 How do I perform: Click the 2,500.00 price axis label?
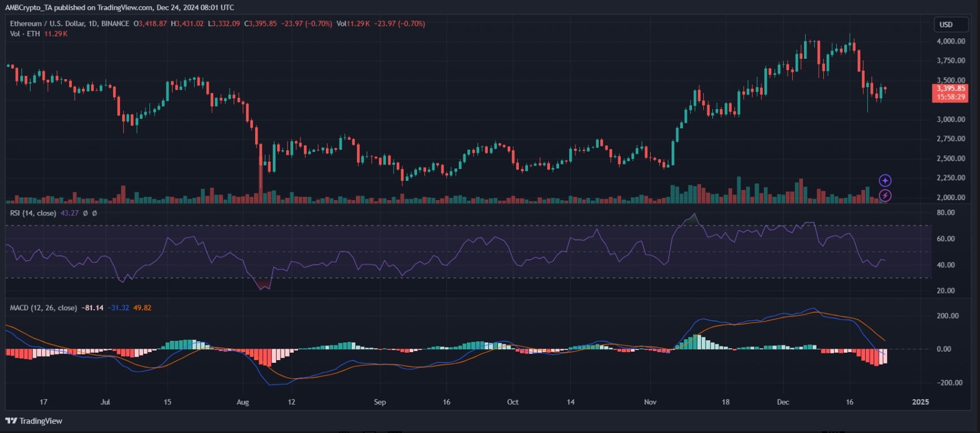coord(951,158)
